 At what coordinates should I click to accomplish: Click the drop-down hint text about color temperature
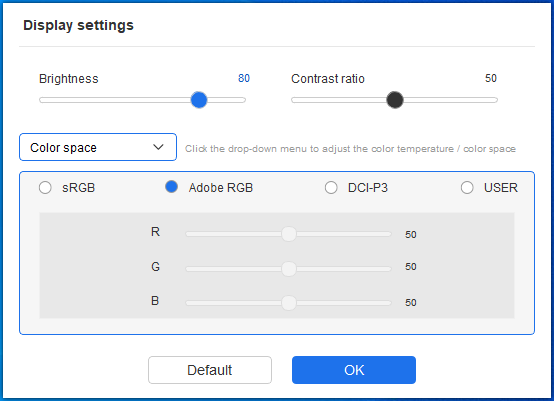[350, 149]
